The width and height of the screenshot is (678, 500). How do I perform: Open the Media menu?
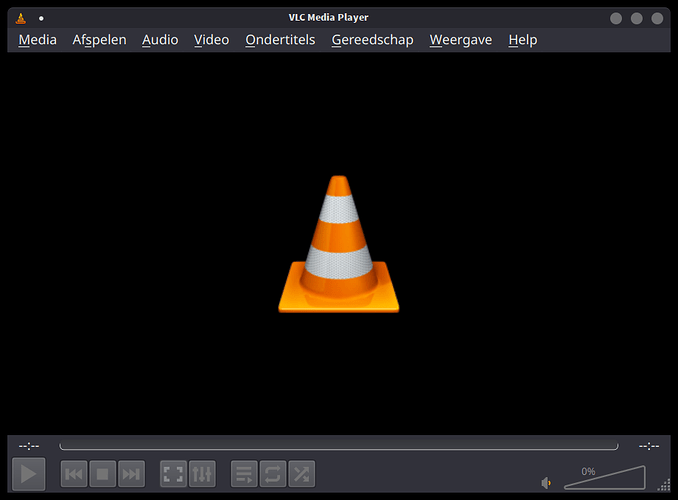click(x=38, y=40)
